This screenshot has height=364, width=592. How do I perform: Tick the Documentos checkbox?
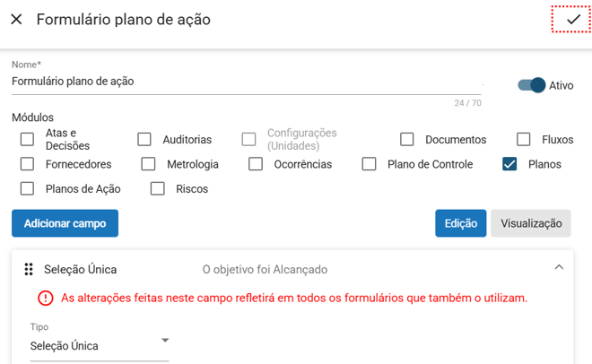click(x=407, y=140)
